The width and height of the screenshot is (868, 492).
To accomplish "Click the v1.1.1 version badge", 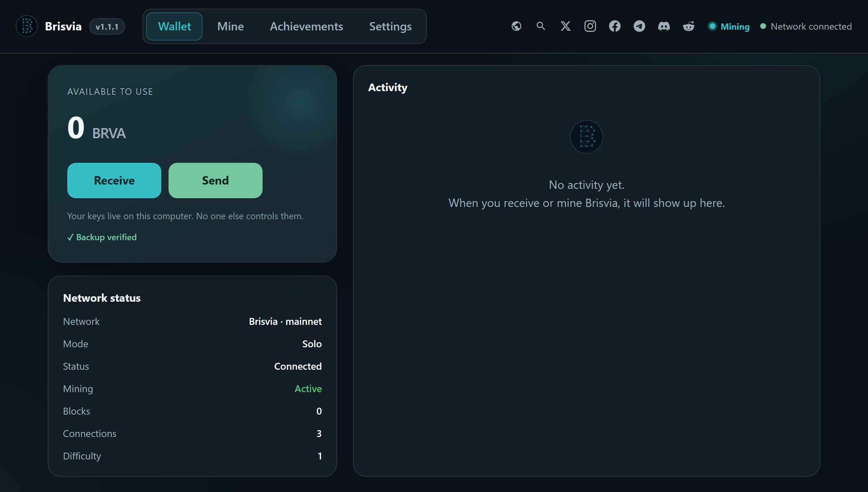I will point(107,26).
